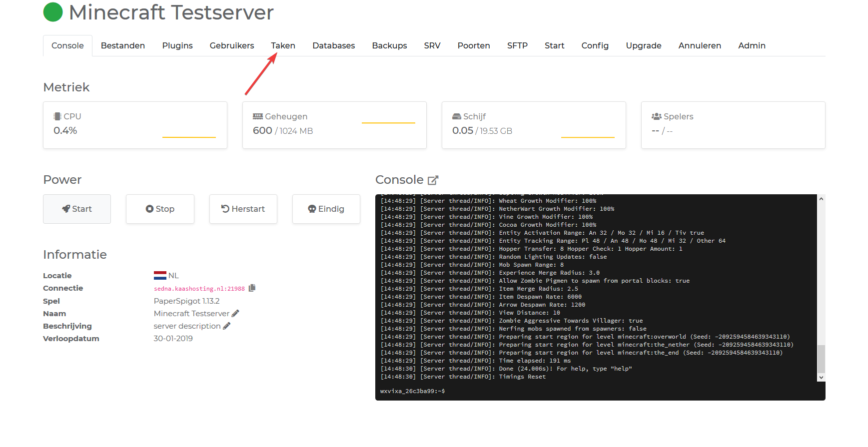Kill the server with Eindig
868x447 pixels.
[x=326, y=209]
